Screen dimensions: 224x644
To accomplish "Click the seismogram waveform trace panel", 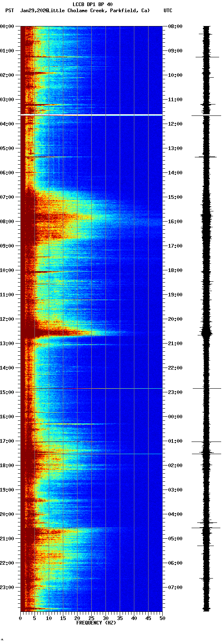I will [x=207, y=319].
